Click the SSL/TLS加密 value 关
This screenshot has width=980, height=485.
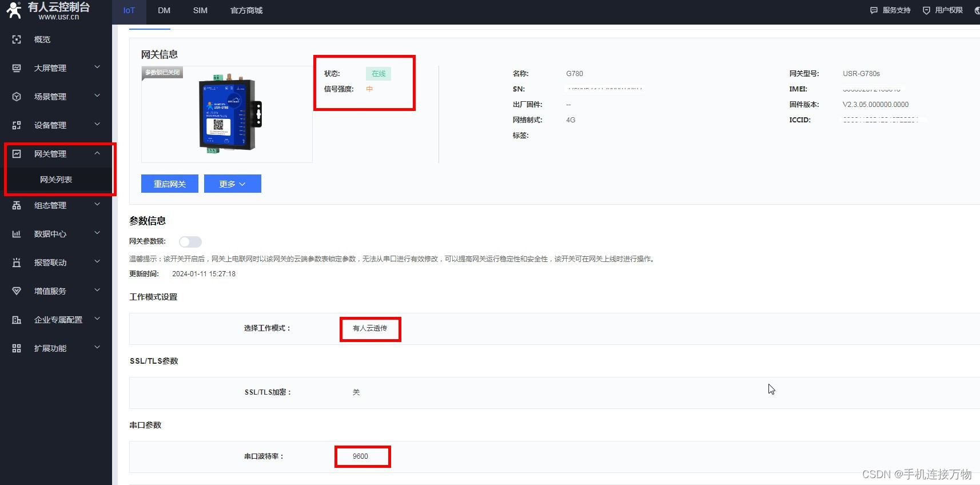click(x=356, y=392)
